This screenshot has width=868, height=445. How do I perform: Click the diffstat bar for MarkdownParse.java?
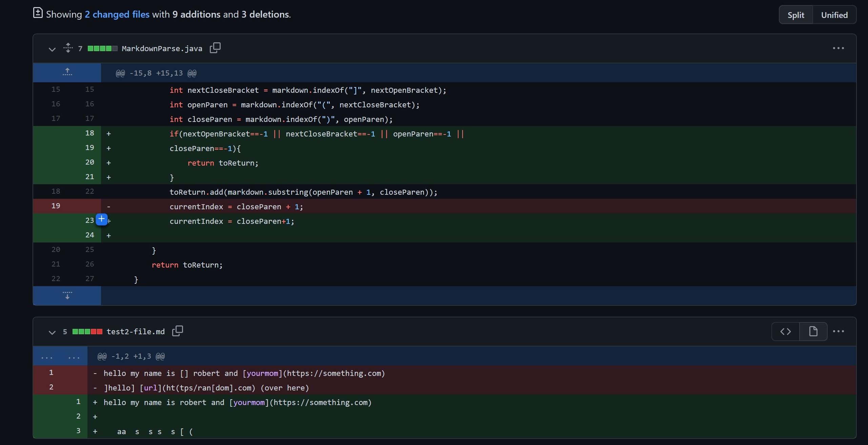click(x=102, y=48)
